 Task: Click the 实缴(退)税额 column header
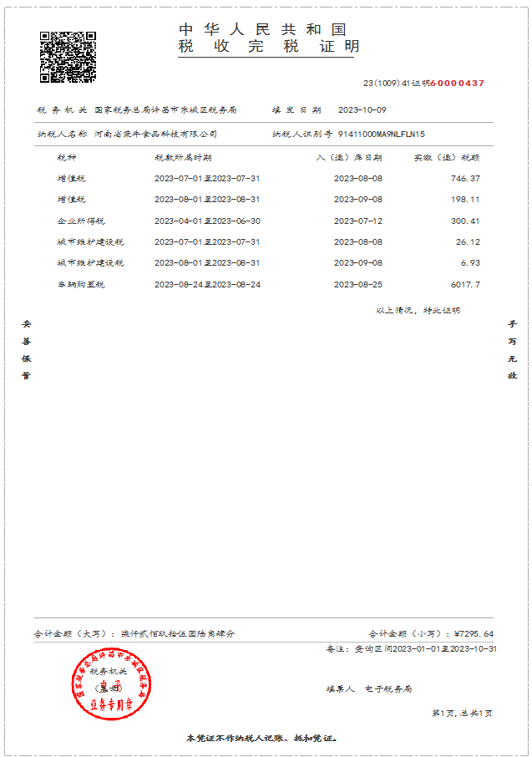tap(447, 157)
